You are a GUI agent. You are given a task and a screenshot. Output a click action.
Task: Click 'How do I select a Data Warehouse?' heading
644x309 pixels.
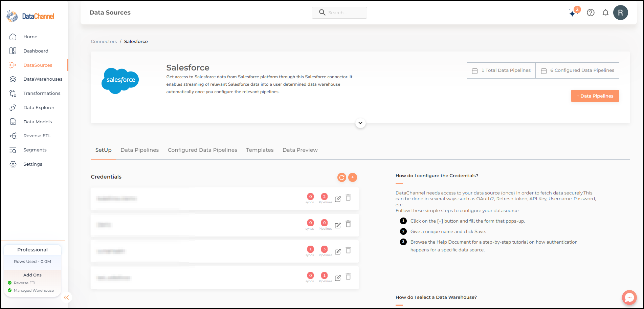pyautogui.click(x=436, y=297)
